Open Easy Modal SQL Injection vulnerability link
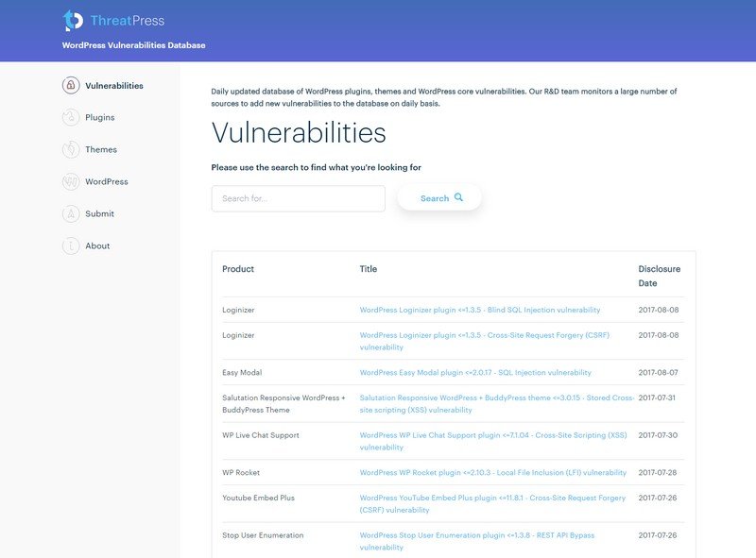The width and height of the screenshot is (756, 558). [x=475, y=373]
